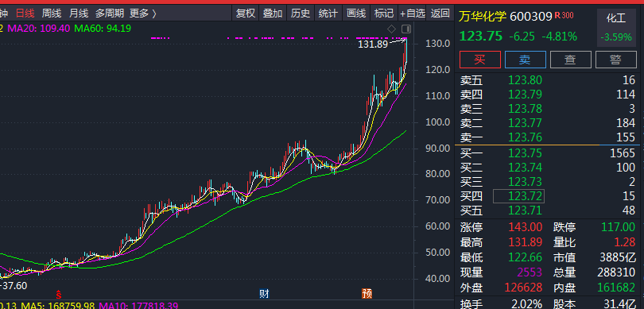644x309 pixels.
Task: Click the 131.89 high price annotation on chart
Action: 373,44
